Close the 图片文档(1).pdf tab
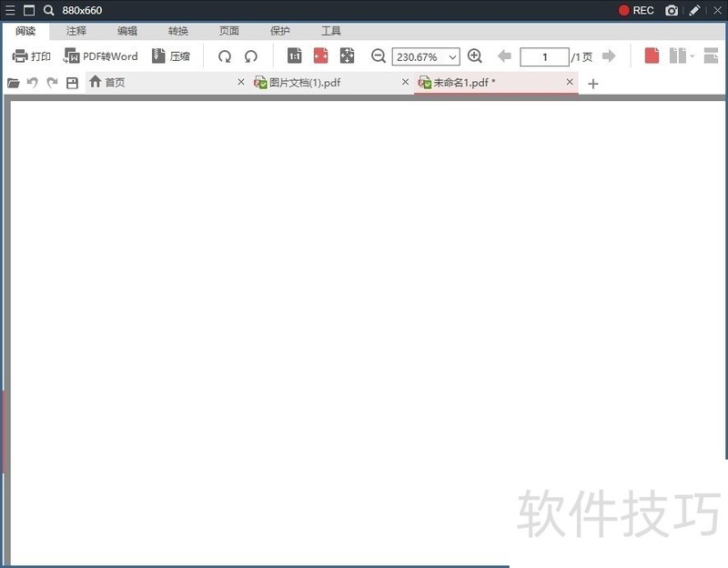The width and height of the screenshot is (728, 568). (405, 82)
